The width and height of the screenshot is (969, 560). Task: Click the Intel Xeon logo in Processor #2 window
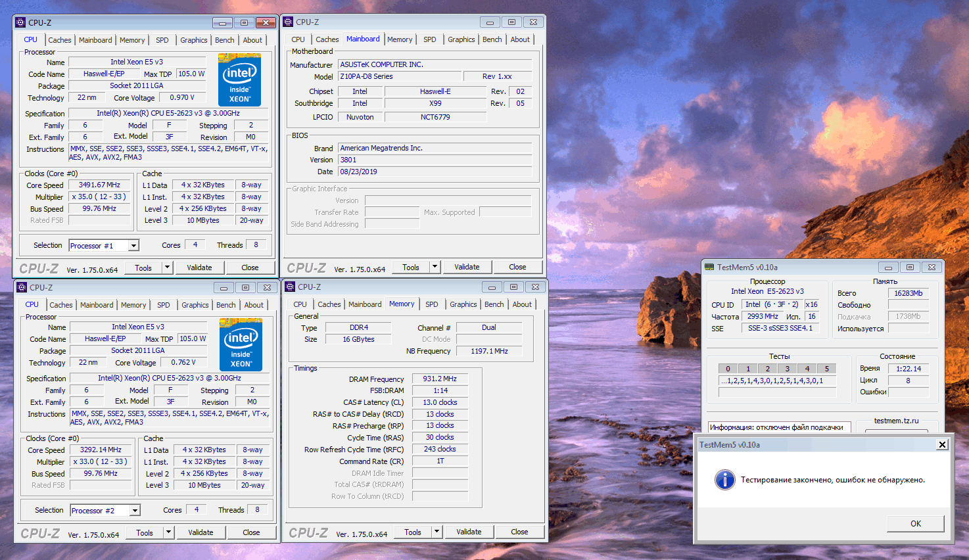[x=241, y=346]
